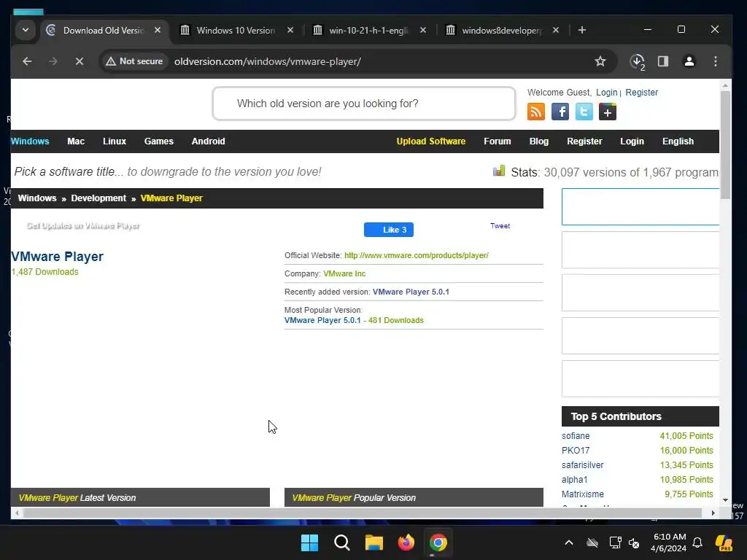This screenshot has height=560, width=747.
Task: Click Upload Software link
Action: [x=430, y=141]
